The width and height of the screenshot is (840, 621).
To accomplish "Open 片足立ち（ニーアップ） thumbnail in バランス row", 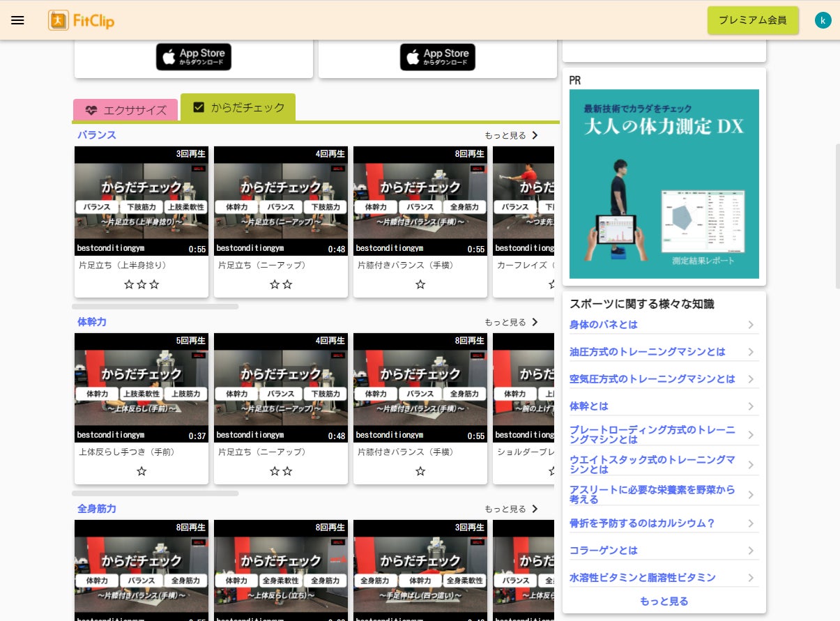I will point(281,201).
